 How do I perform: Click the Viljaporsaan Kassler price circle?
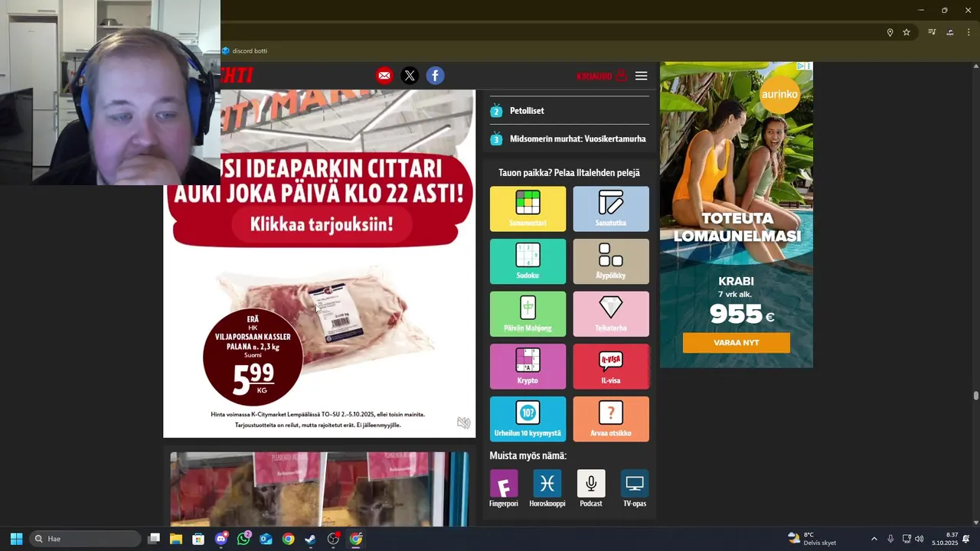coord(253,357)
